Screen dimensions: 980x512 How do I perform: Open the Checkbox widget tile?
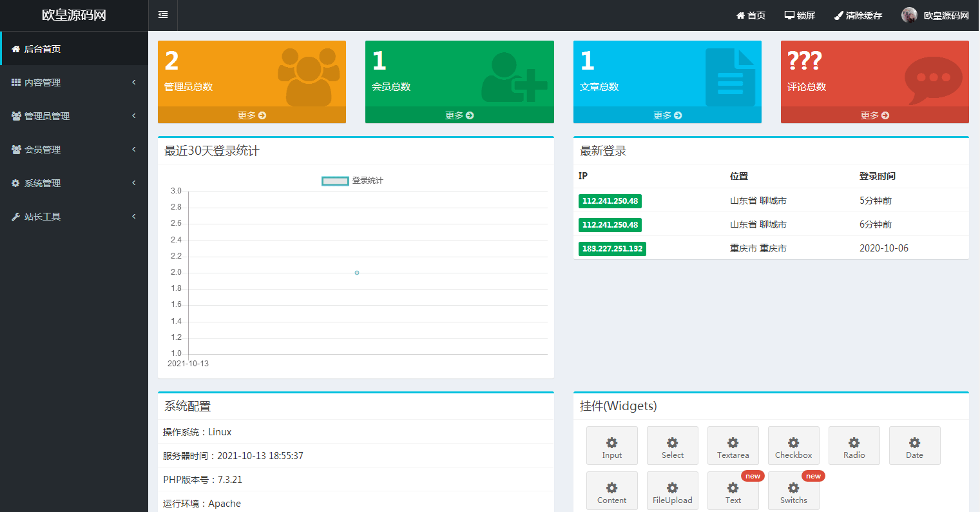(793, 446)
